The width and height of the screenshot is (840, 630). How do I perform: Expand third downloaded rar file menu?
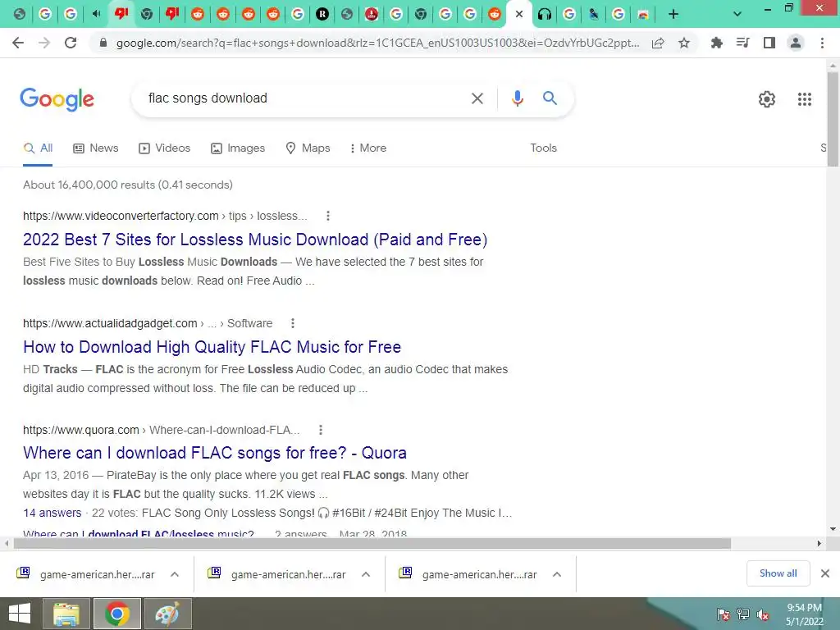click(557, 574)
